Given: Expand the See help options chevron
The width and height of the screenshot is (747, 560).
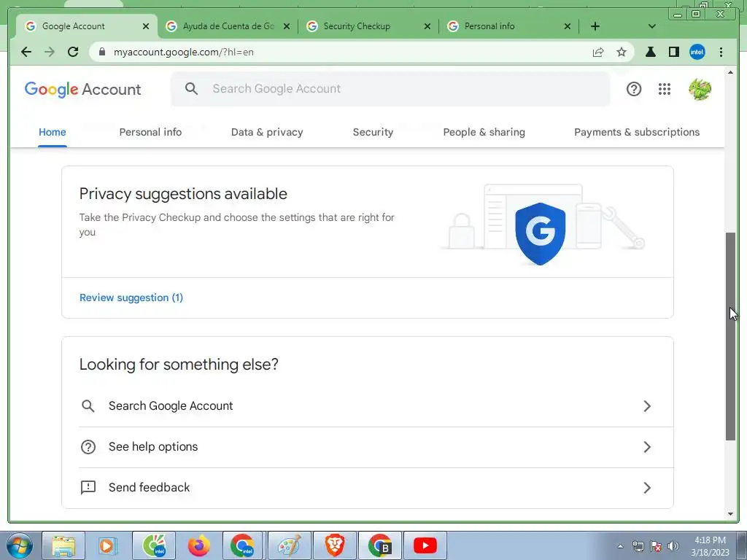Looking at the screenshot, I should tap(647, 447).
